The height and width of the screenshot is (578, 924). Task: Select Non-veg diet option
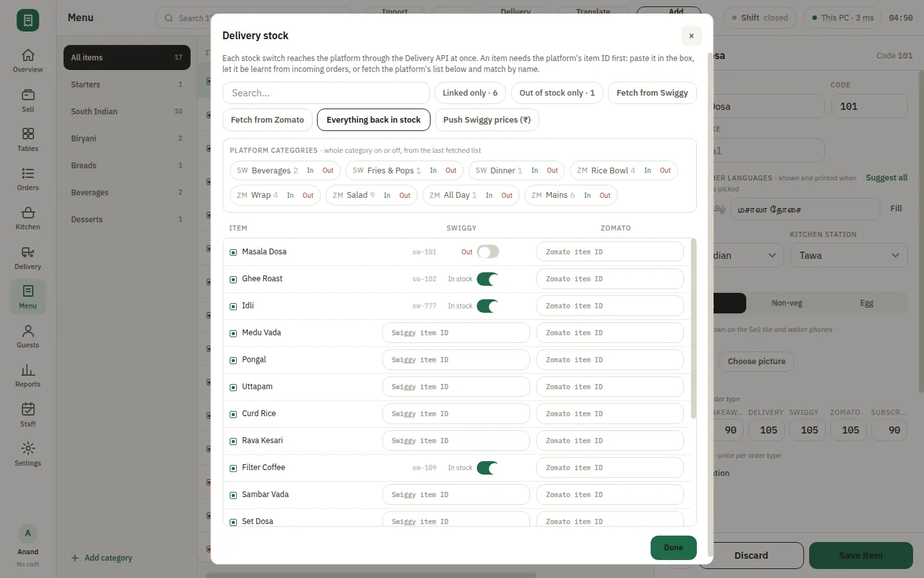(x=787, y=303)
